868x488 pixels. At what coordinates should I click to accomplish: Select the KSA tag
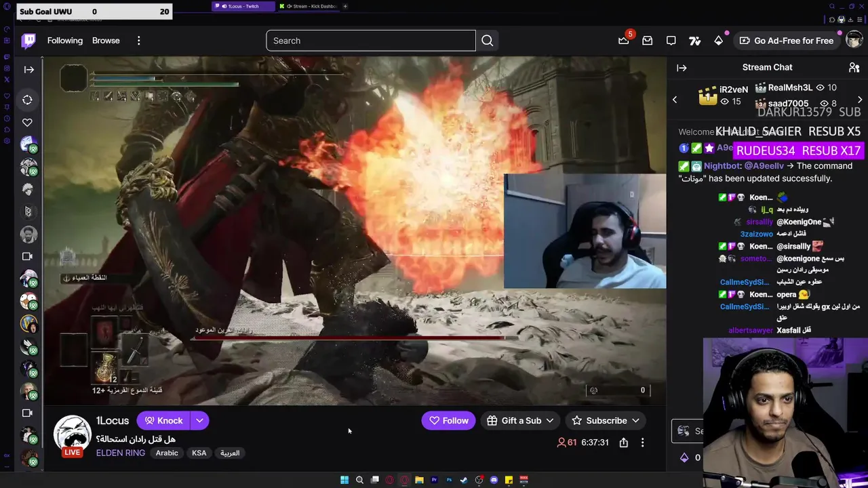pos(199,453)
